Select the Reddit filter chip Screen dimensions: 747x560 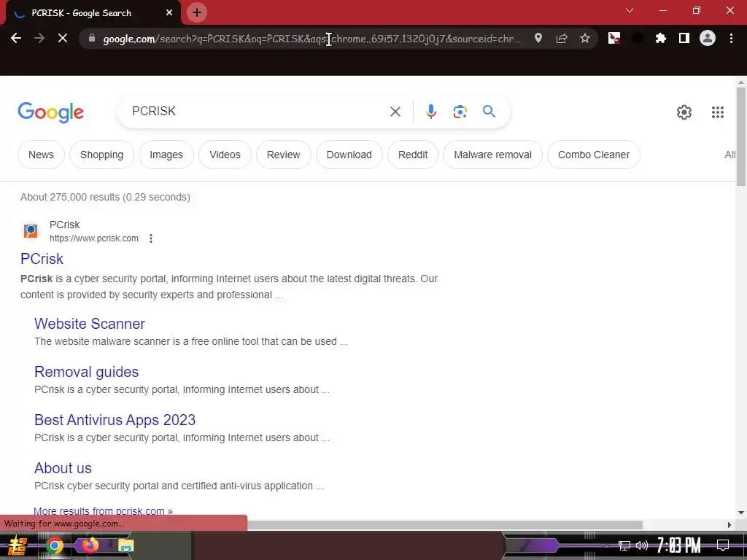(413, 155)
